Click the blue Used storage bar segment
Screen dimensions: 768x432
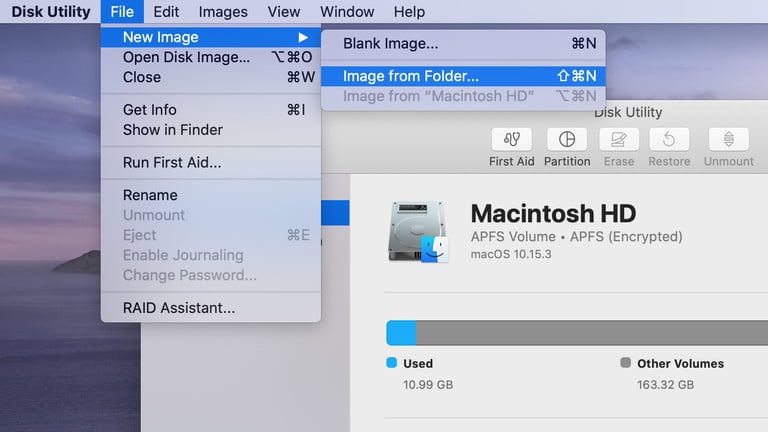pos(401,333)
